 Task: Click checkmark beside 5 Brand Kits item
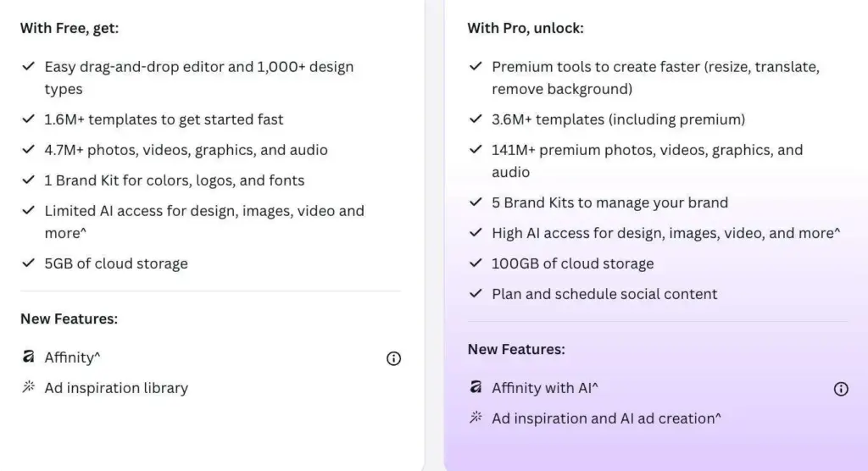coord(476,202)
